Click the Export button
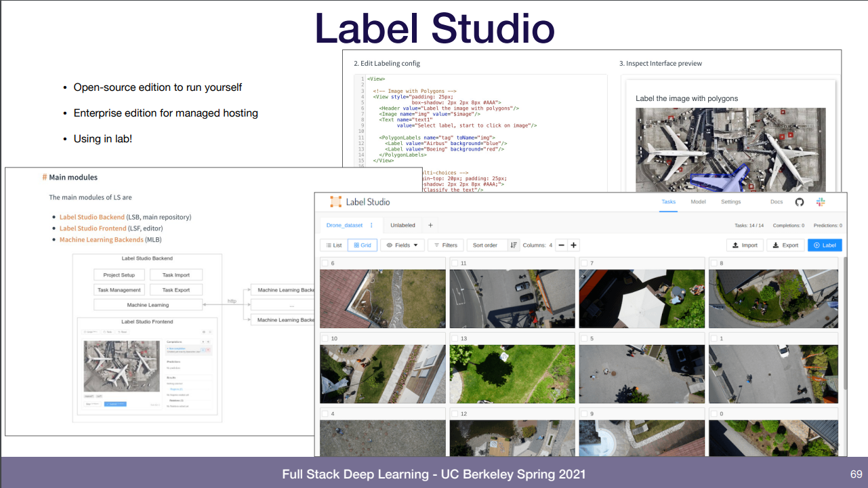 [785, 245]
